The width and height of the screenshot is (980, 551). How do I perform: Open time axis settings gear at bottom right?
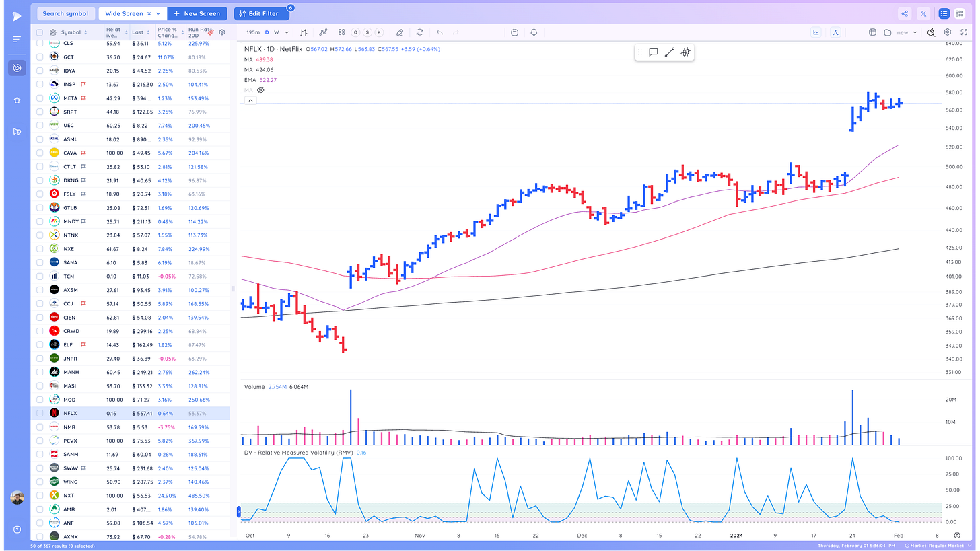tap(957, 535)
